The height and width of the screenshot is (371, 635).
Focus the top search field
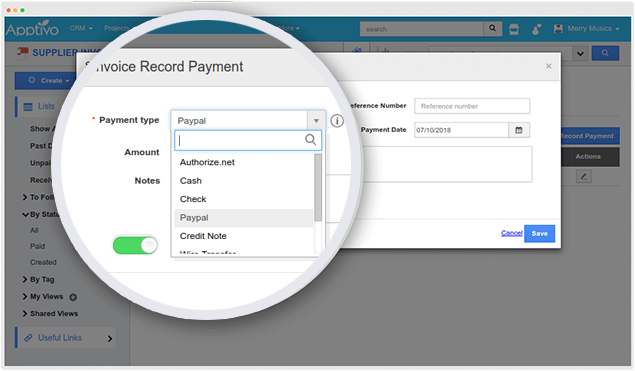pyautogui.click(x=422, y=29)
